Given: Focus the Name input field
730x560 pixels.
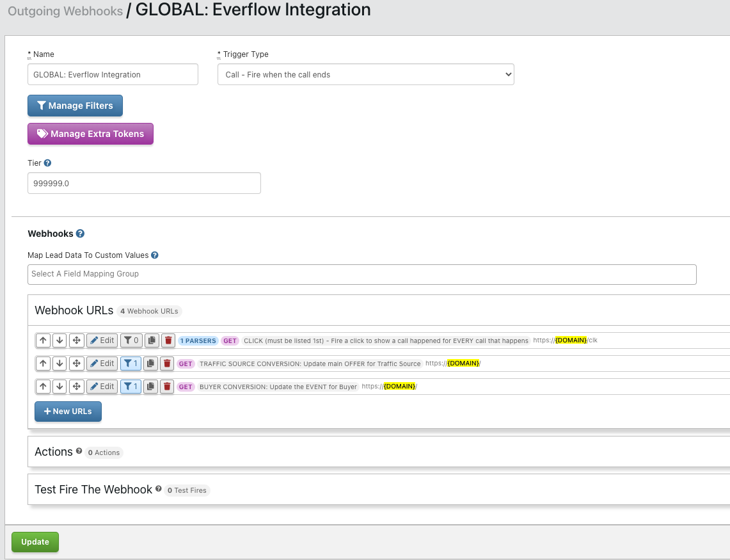Looking at the screenshot, I should pos(113,74).
